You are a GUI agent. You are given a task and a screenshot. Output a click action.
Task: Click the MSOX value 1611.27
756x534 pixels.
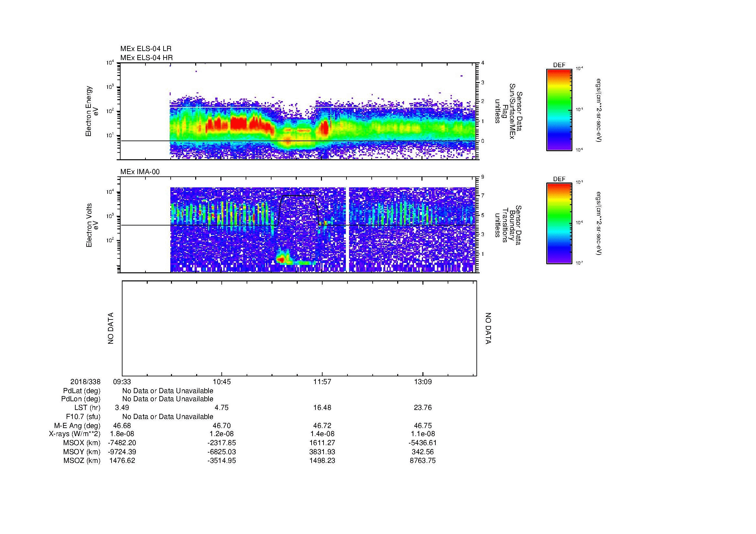tap(322, 443)
